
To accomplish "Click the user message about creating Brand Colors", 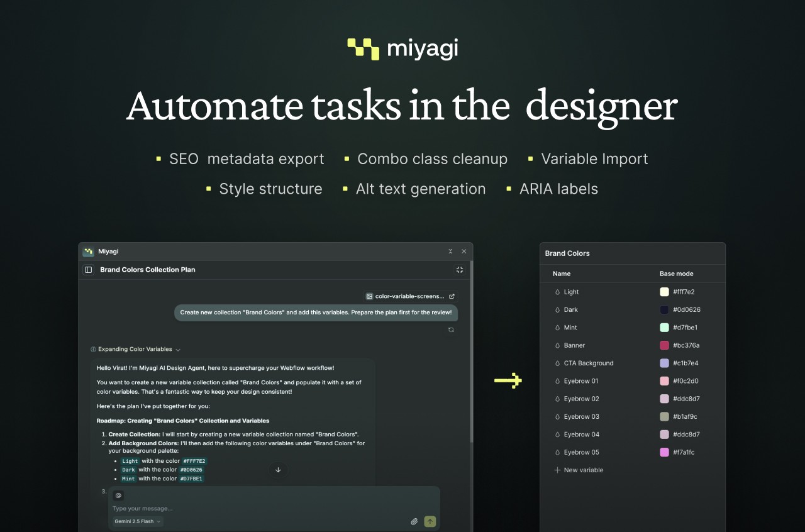I will tap(316, 313).
